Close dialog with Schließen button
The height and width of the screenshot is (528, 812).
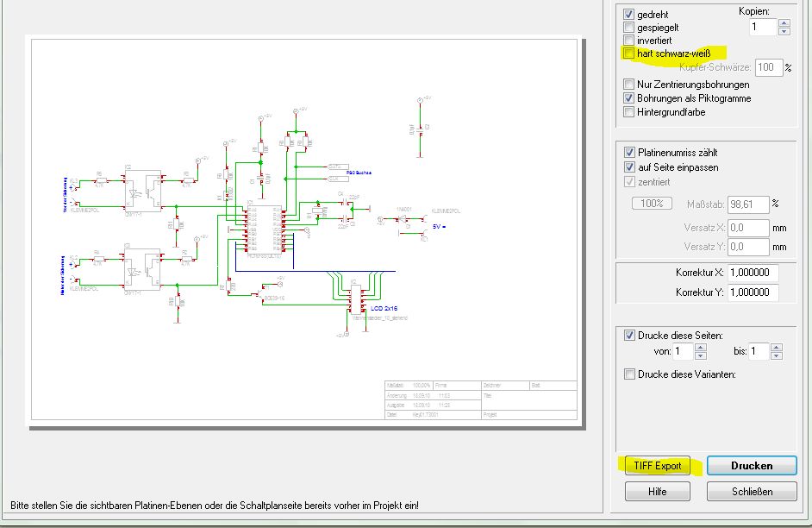pyautogui.click(x=752, y=491)
